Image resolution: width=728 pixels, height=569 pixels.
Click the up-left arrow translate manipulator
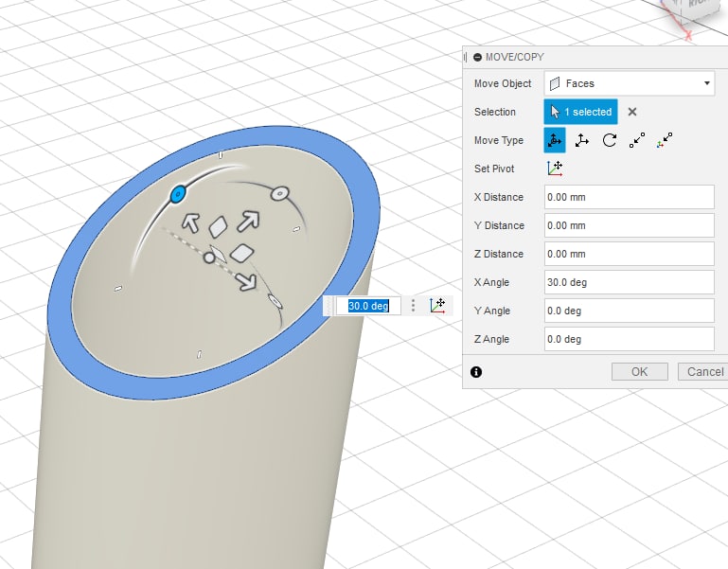[x=190, y=222]
